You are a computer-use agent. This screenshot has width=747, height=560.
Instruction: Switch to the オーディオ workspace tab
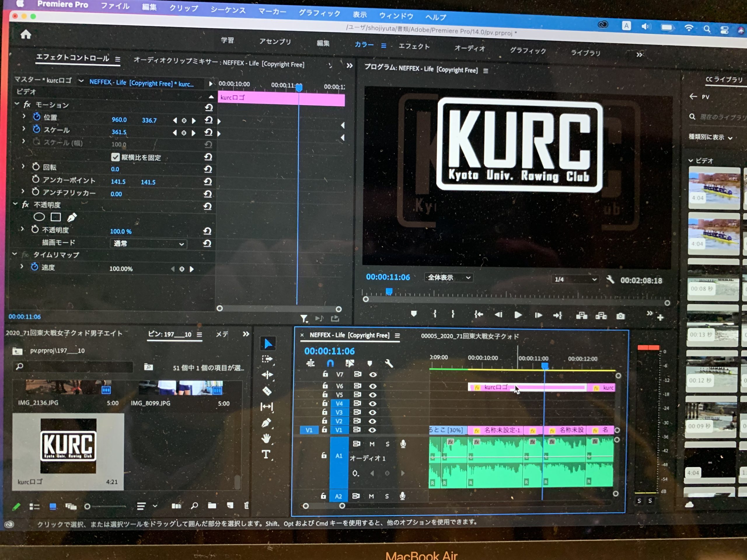470,48
